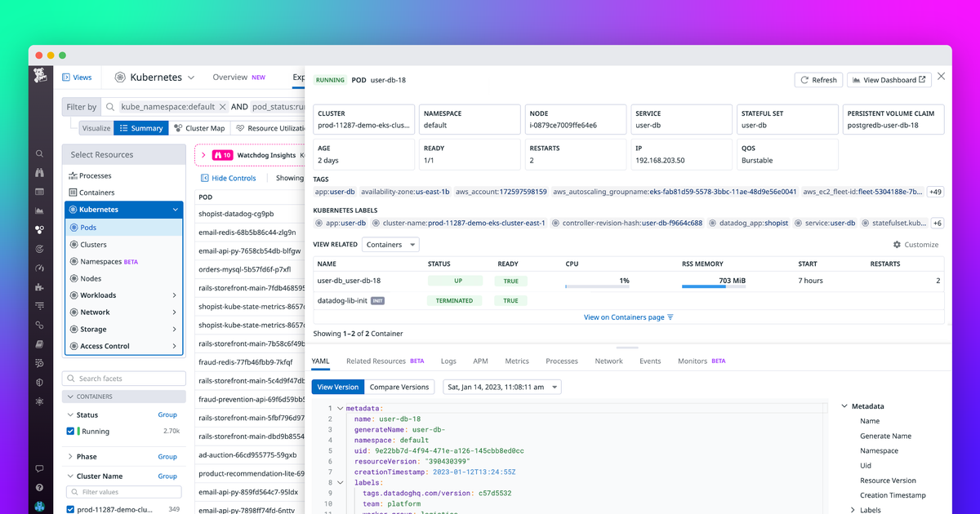Open the shopist-datadog-cg9pb pod row
980x514 pixels.
(250, 214)
